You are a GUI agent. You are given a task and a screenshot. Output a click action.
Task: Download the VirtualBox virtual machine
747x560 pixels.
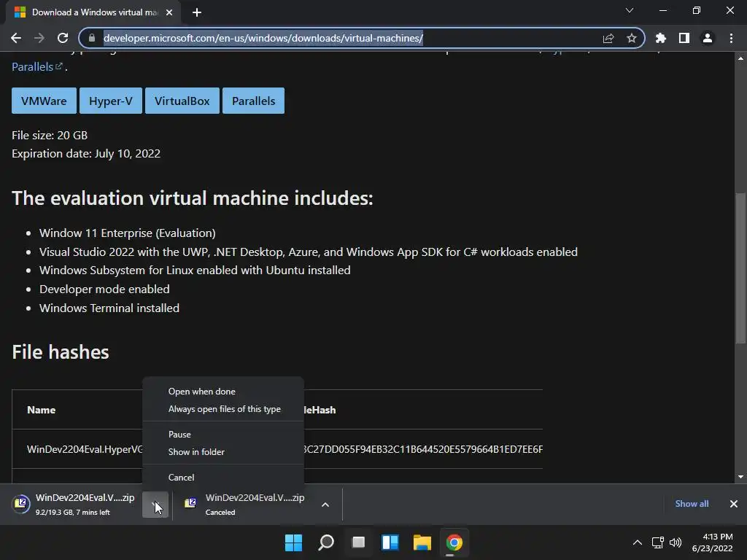(182, 101)
